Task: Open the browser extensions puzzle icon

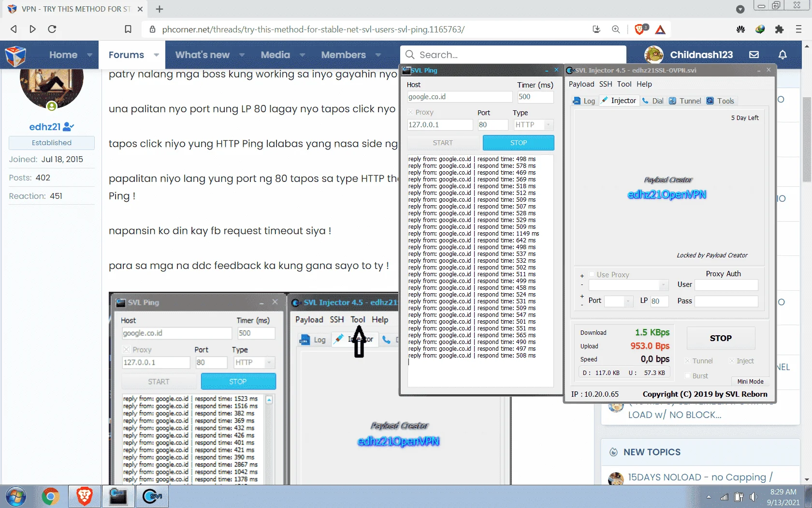Action: (x=779, y=29)
